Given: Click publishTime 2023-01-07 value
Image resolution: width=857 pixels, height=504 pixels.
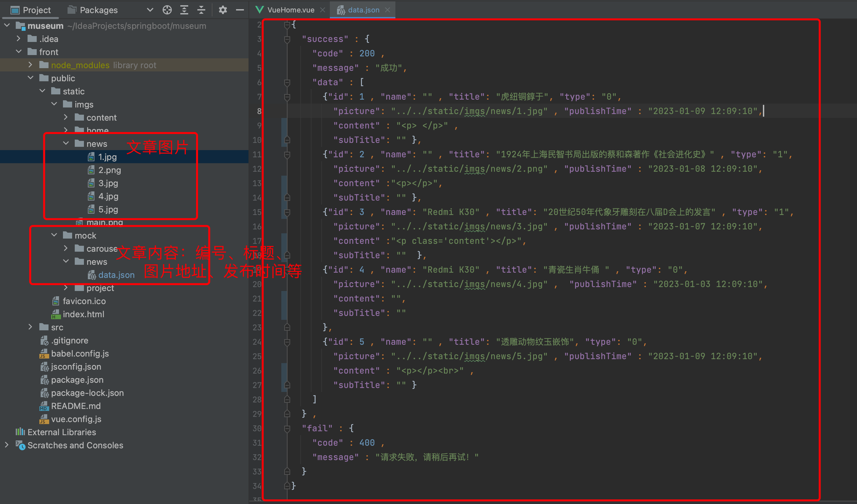Looking at the screenshot, I should click(x=703, y=226).
